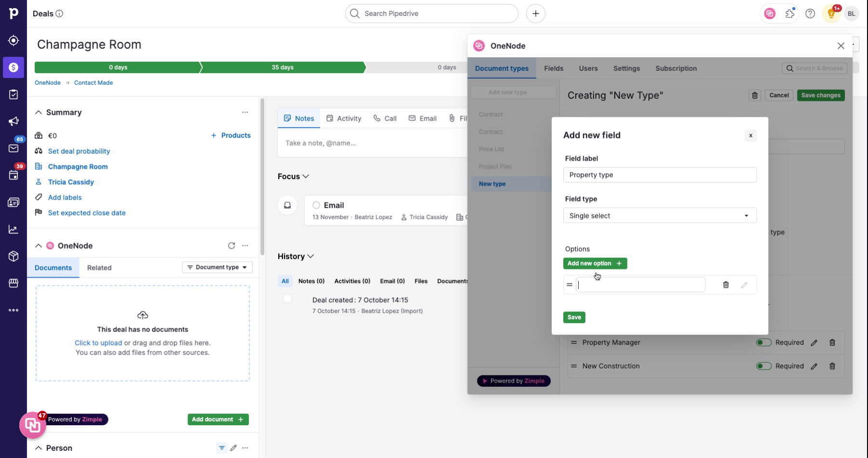This screenshot has height=458, width=868.
Task: Click the Save button in dialog
Action: [574, 317]
